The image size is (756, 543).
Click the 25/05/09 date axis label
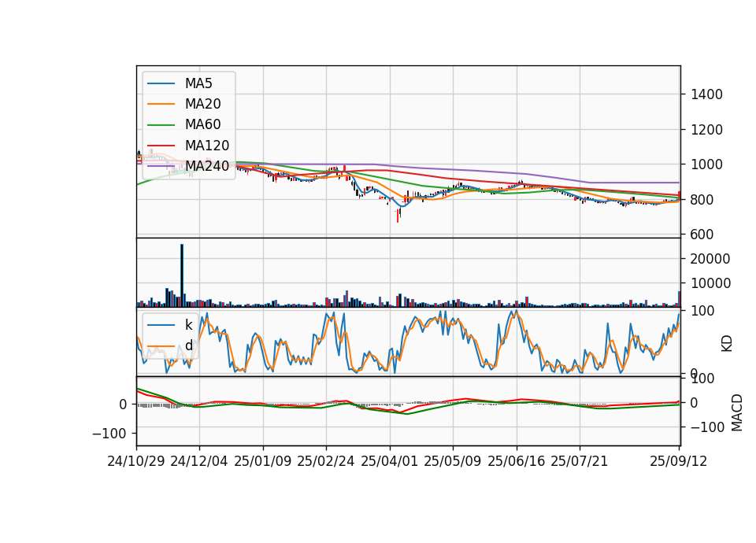point(453,462)
